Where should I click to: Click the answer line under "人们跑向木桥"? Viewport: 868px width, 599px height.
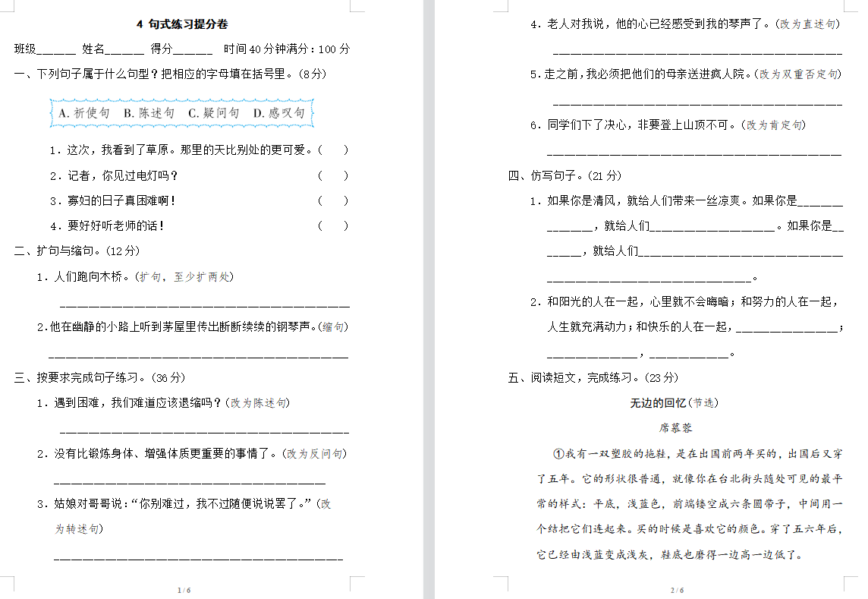(x=203, y=304)
